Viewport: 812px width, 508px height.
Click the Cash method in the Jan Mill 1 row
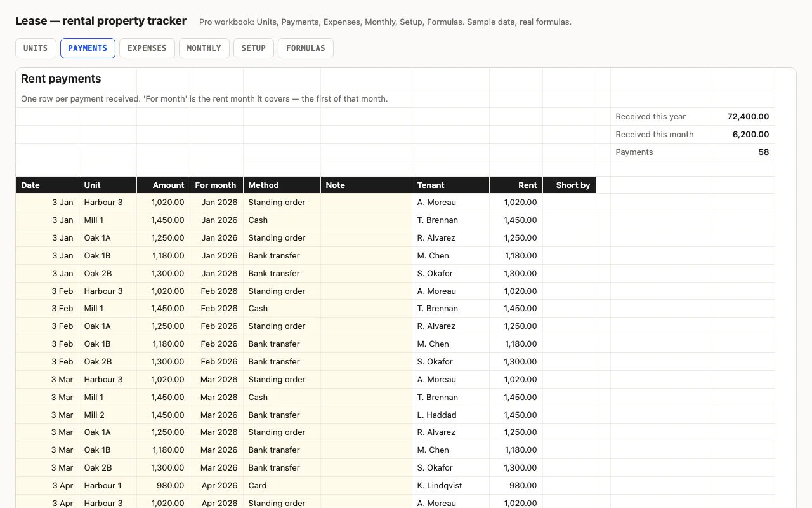282,220
